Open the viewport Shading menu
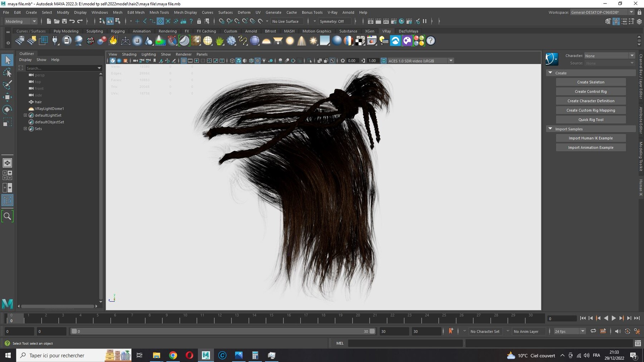Image resolution: width=644 pixels, height=362 pixels. [x=129, y=54]
